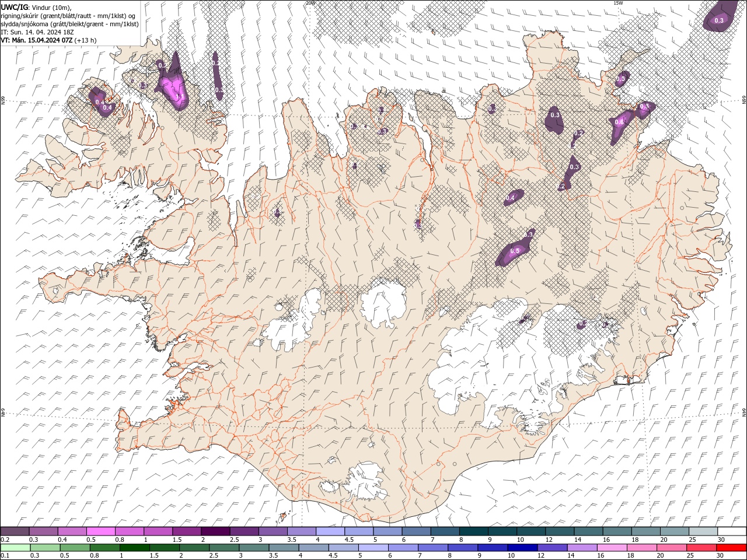Screen dimensions: 747x560
Task: Click the light pink 16 swatch, lower legend row
Action: tap(612, 548)
